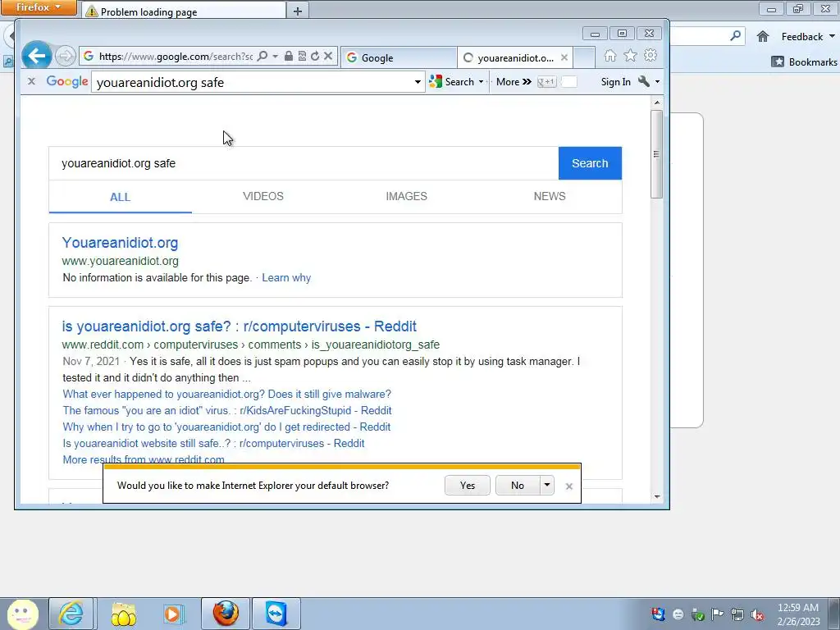Go back with the blue Back arrow
This screenshot has width=840, height=630.
click(36, 56)
